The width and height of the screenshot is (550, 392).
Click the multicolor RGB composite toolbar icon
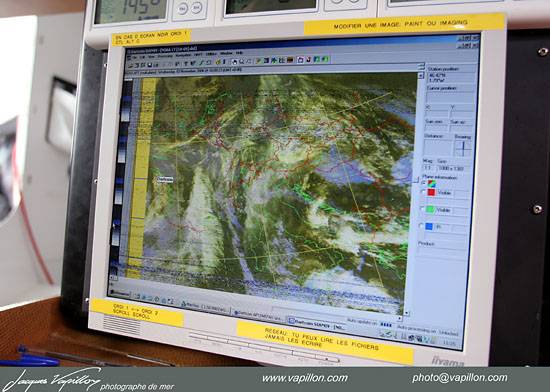pyautogui.click(x=259, y=61)
